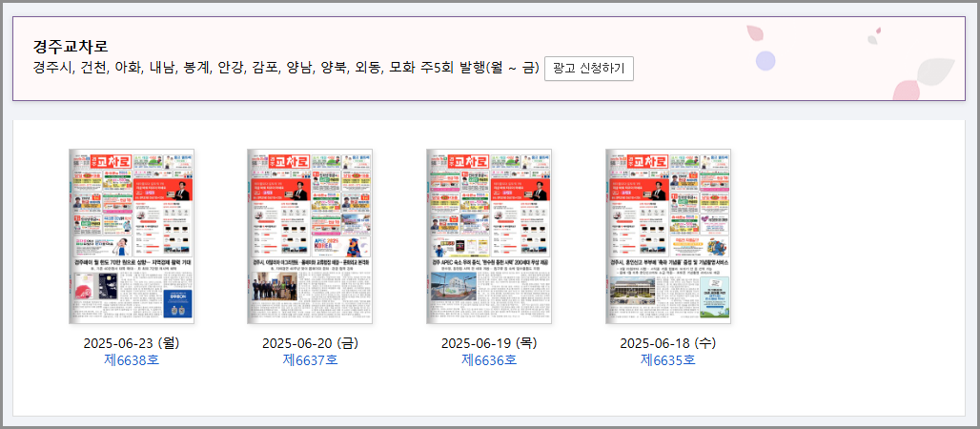Open issue link 제6637호
Viewport: 980px width, 429px height.
(310, 360)
